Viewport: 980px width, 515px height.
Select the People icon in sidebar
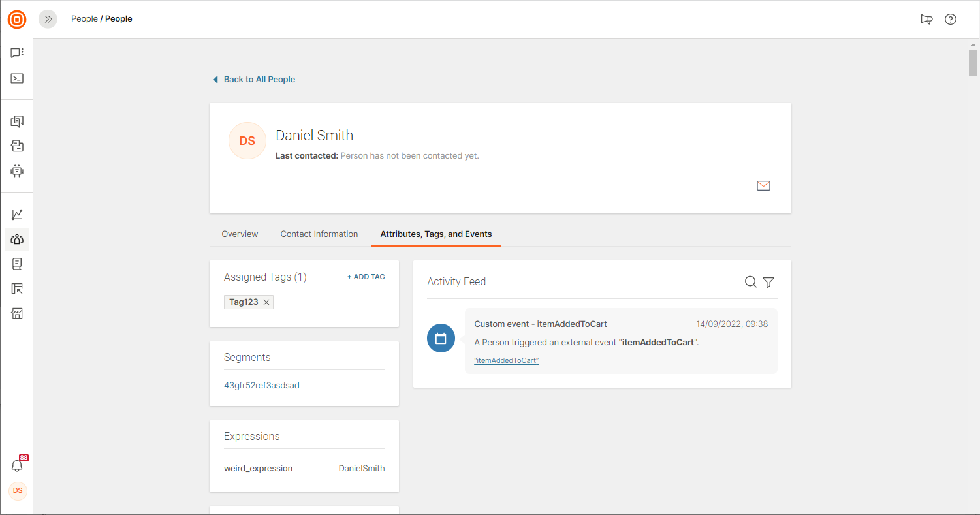click(17, 240)
